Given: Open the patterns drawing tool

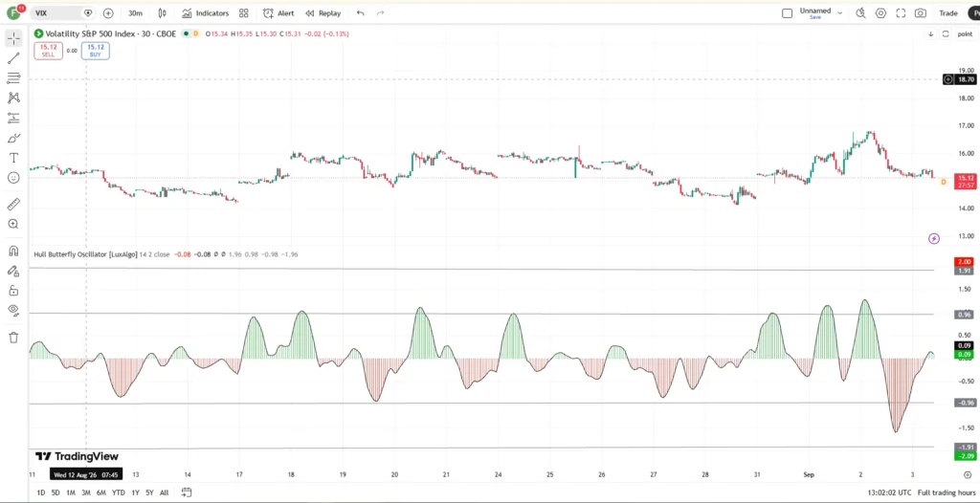Looking at the screenshot, I should pos(13,98).
